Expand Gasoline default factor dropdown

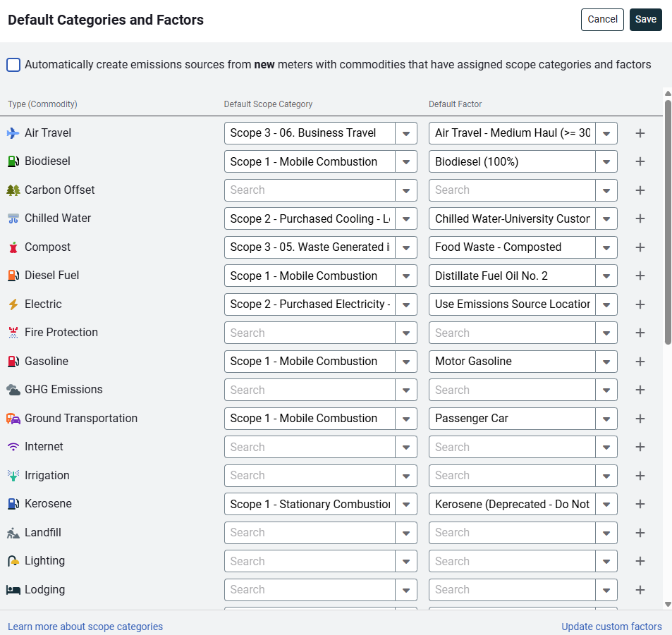tap(606, 362)
